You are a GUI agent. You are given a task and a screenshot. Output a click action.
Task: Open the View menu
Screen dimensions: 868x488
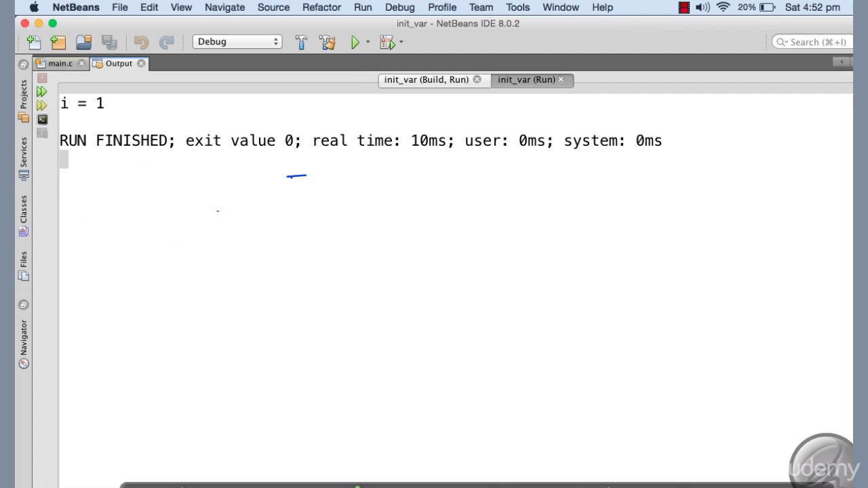[181, 7]
